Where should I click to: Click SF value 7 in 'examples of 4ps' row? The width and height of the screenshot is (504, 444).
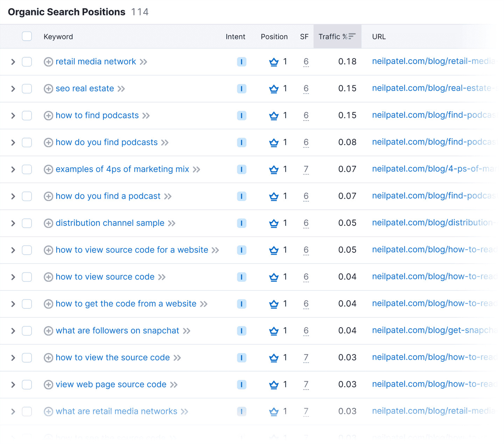click(x=306, y=170)
